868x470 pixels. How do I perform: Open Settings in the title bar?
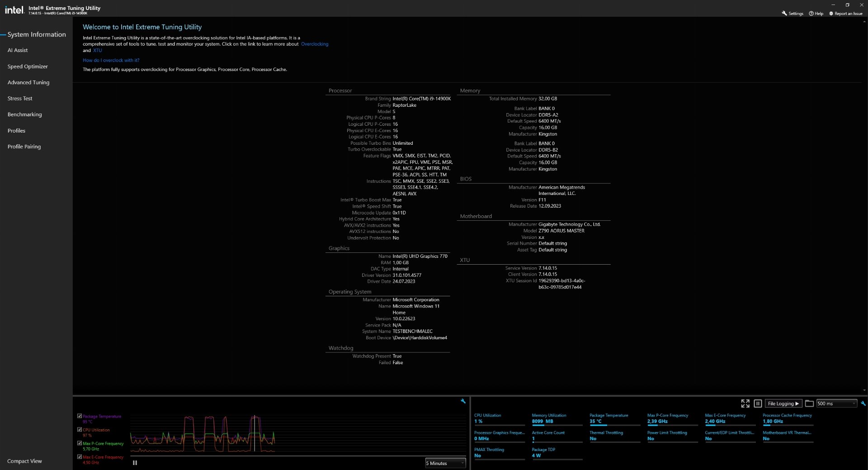pyautogui.click(x=793, y=14)
